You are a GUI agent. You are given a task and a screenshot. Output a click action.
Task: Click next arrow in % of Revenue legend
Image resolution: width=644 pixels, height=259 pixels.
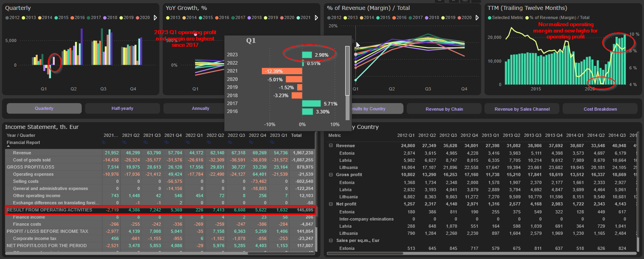pyautogui.click(x=477, y=18)
